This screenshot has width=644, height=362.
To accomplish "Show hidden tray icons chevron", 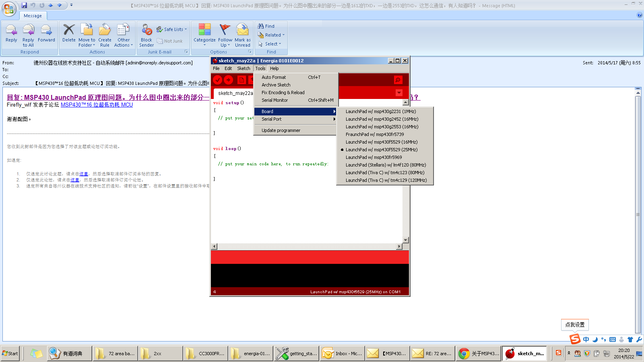I will click(569, 353).
